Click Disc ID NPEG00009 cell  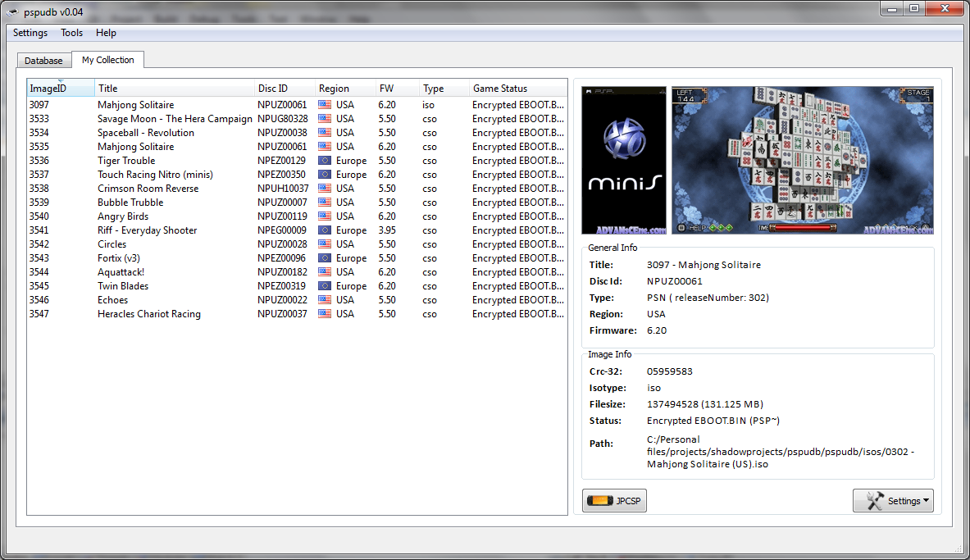pyautogui.click(x=282, y=230)
